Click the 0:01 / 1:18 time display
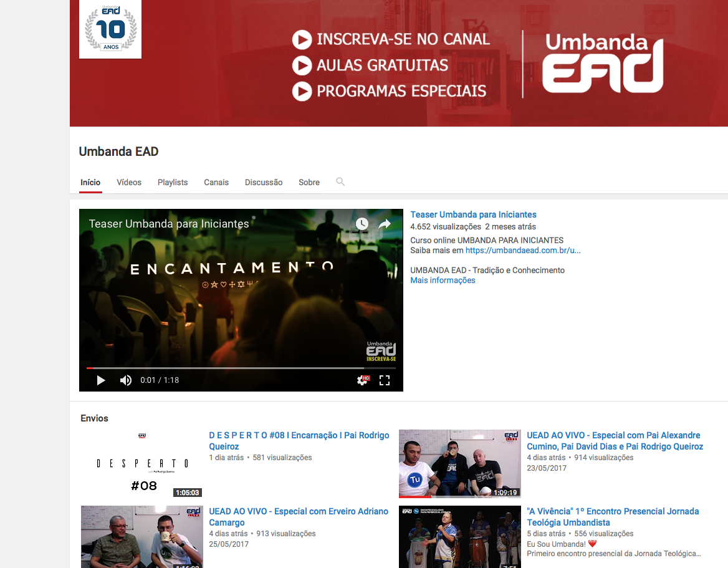Viewport: 728px width, 568px height. 160,380
